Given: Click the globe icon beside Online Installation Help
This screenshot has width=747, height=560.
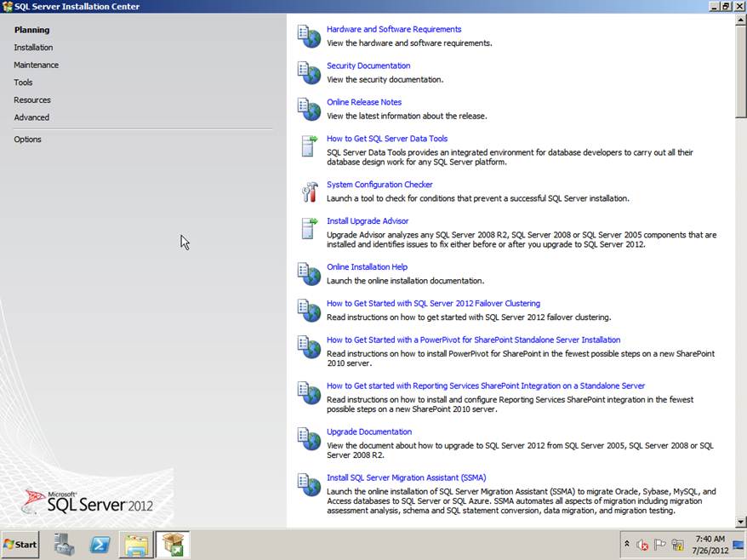Looking at the screenshot, I should click(x=309, y=274).
